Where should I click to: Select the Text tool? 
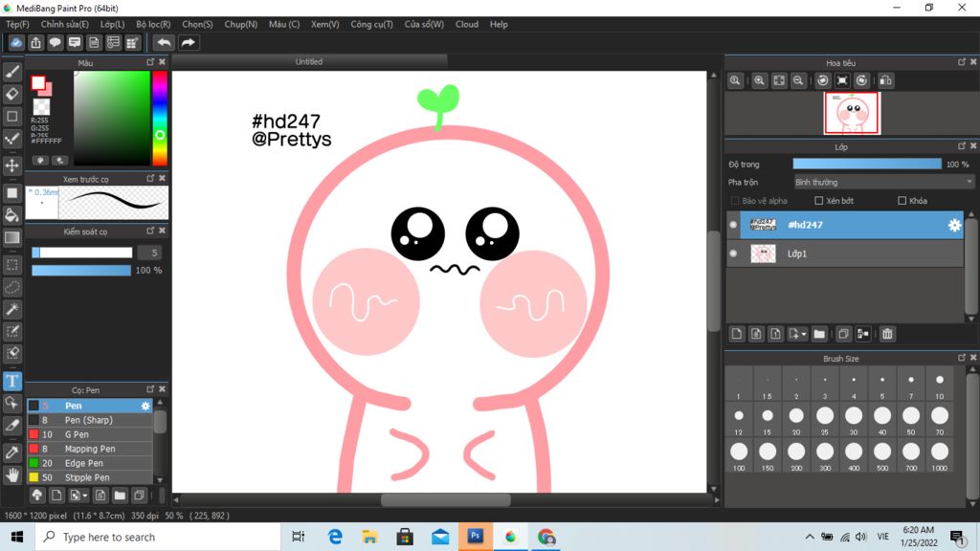(x=11, y=381)
